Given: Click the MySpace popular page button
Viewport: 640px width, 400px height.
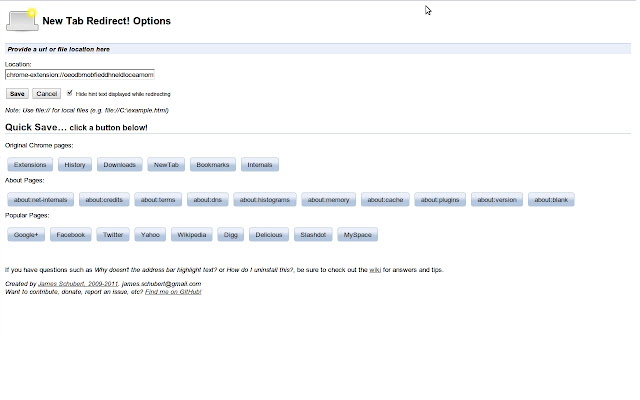Looking at the screenshot, I should click(x=358, y=235).
